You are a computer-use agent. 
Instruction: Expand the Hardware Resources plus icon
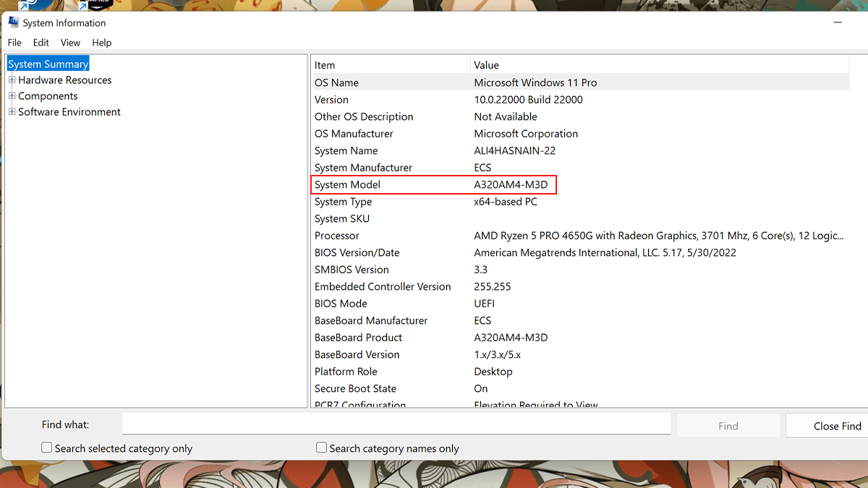pyautogui.click(x=12, y=80)
